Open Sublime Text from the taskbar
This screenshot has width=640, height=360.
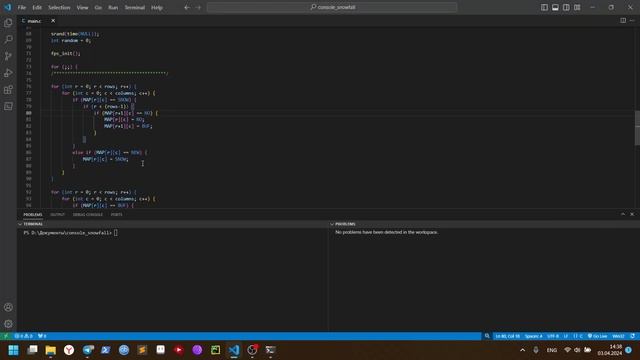pos(142,350)
